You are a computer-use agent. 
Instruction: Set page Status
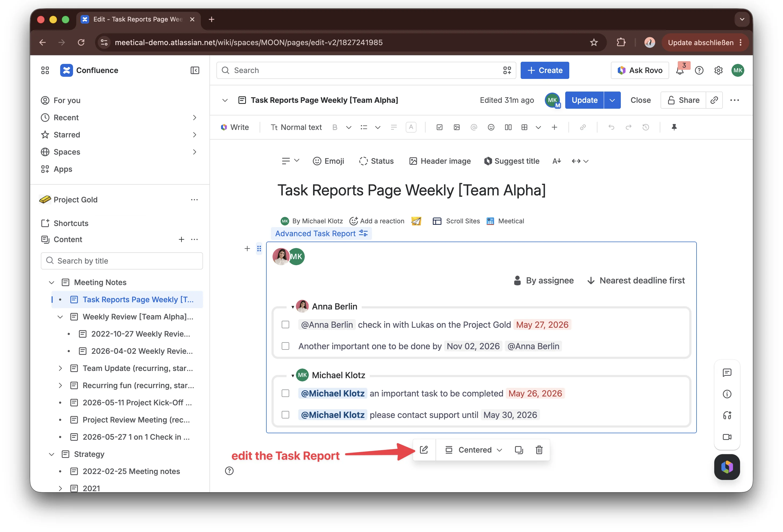[376, 161]
